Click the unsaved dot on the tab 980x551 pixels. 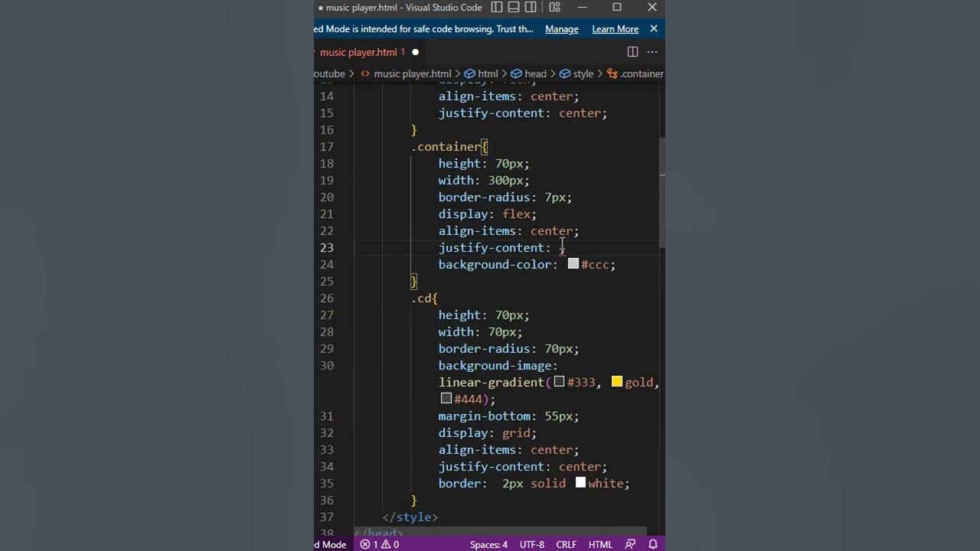416,52
